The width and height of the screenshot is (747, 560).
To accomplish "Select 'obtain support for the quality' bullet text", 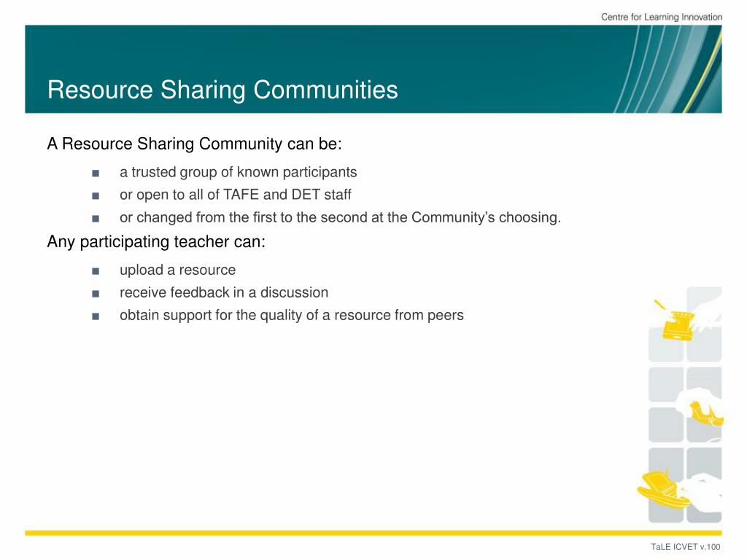I will 292,315.
